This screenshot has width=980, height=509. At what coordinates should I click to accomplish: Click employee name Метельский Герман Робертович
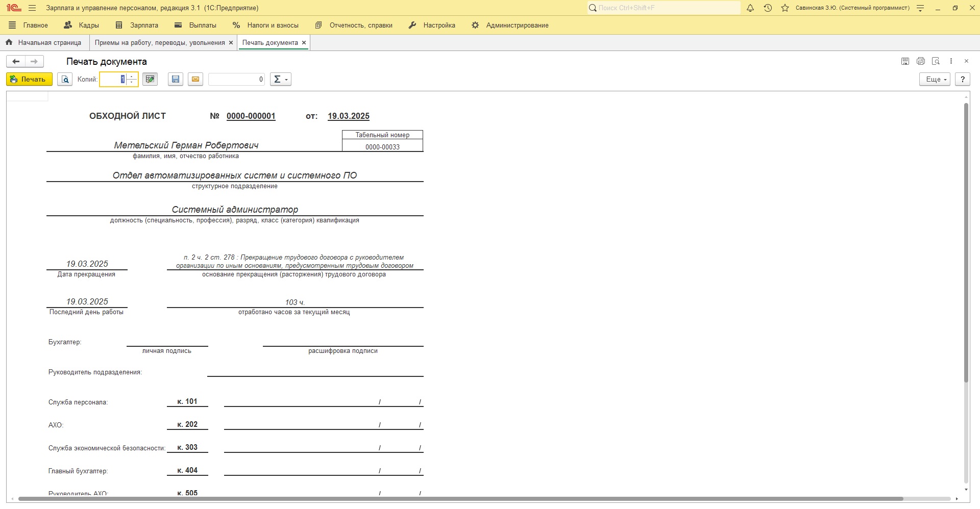186,145
